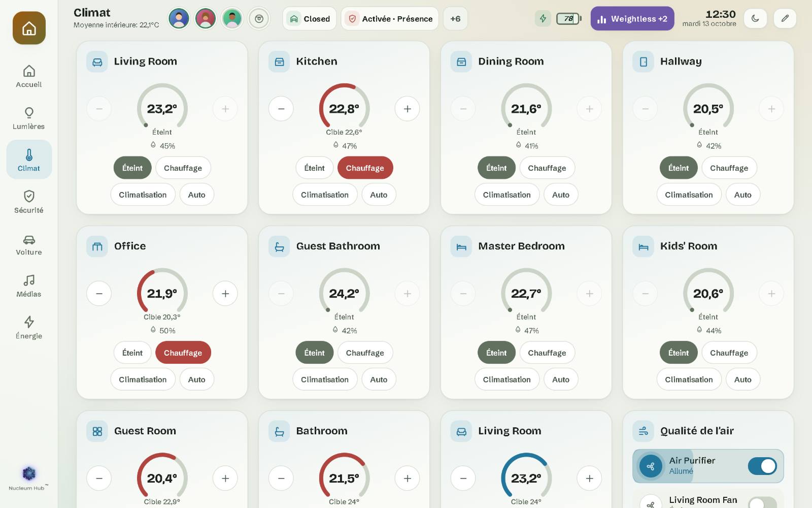
Task: Click the battery level 78 indicator
Action: (x=569, y=19)
